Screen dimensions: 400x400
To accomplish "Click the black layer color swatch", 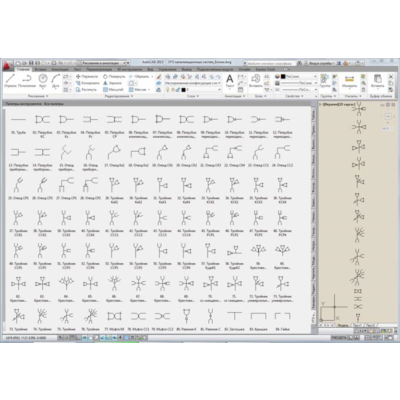I will point(183,90).
